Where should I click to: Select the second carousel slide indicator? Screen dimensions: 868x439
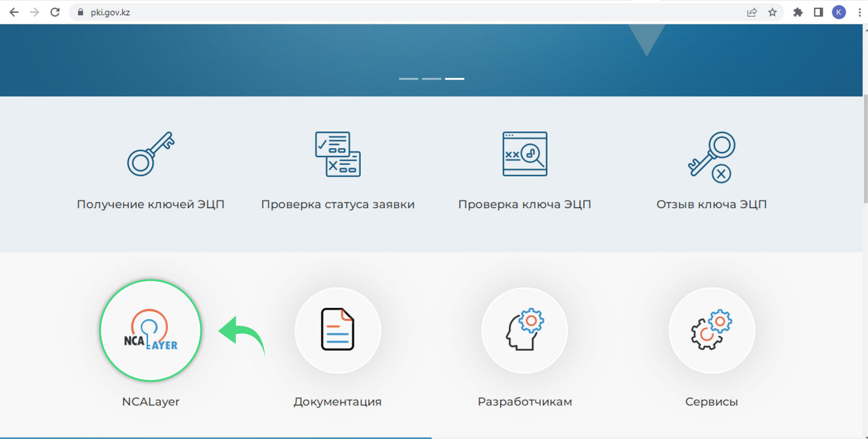click(431, 79)
